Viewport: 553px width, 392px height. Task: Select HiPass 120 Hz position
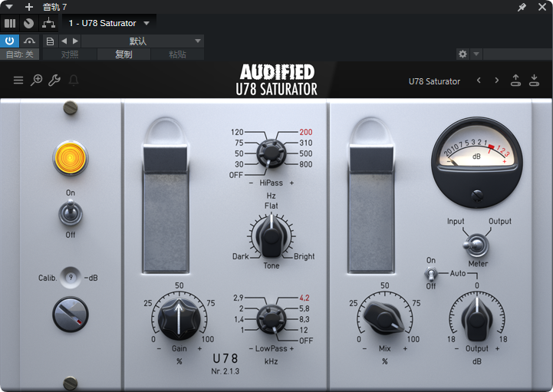click(x=237, y=132)
